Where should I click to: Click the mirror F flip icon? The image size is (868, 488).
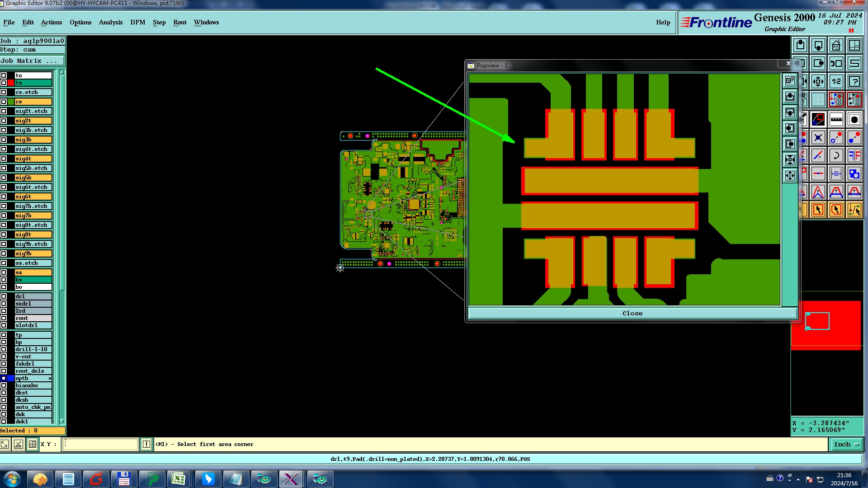[x=854, y=156]
